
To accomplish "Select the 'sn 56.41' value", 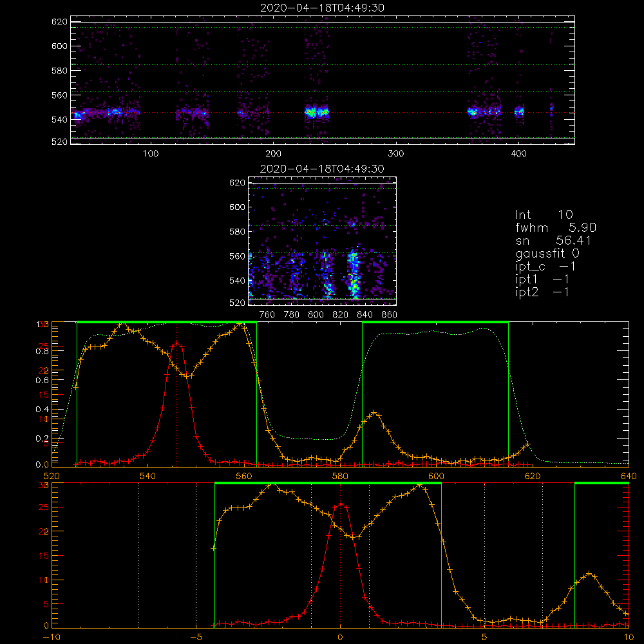I will pos(553,240).
